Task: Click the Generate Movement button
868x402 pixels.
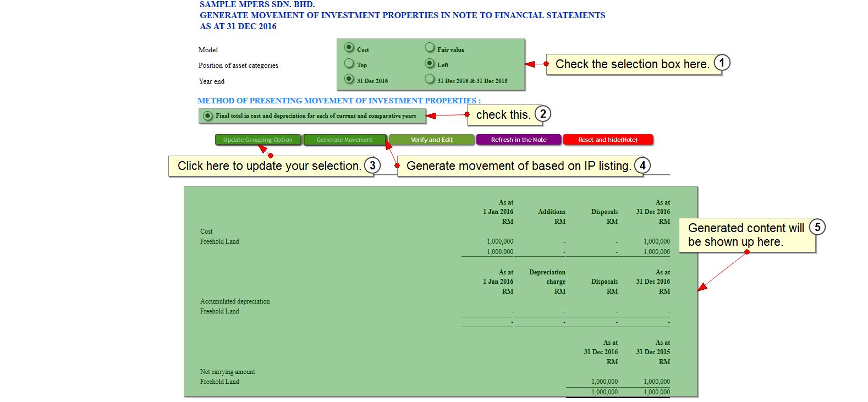Action: click(344, 140)
